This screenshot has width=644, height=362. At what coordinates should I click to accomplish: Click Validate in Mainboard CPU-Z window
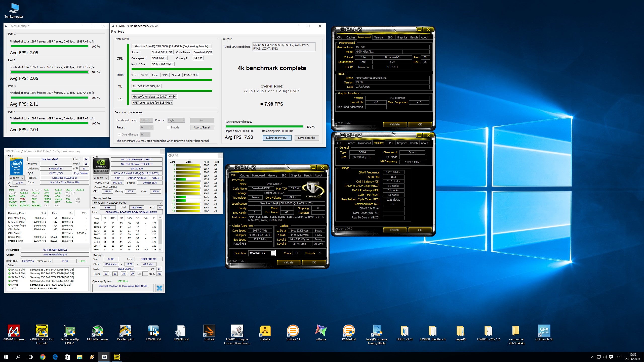[394, 124]
